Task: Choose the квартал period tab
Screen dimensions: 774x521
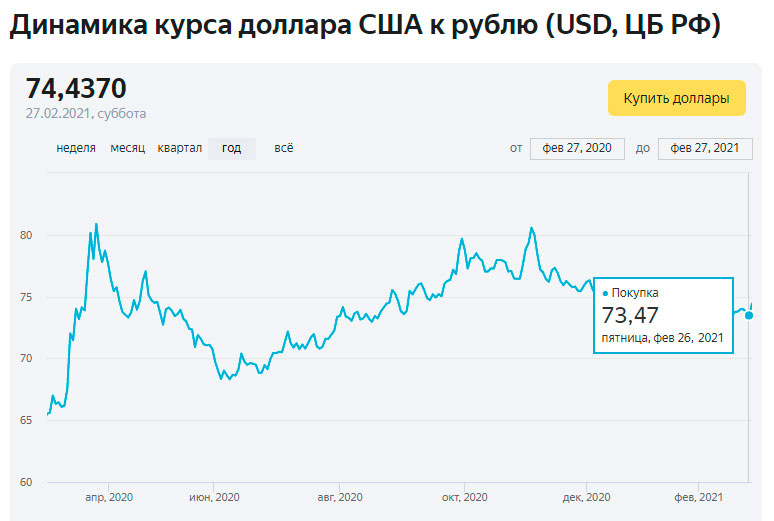Action: [x=180, y=148]
